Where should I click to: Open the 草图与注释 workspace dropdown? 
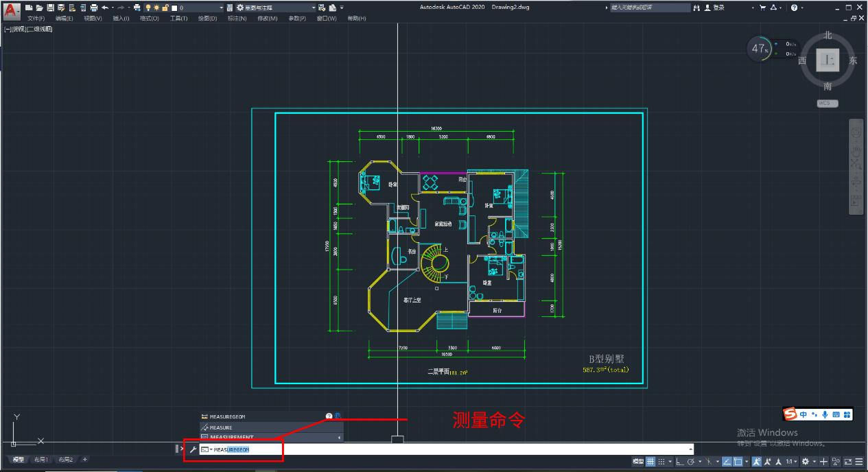[313, 8]
